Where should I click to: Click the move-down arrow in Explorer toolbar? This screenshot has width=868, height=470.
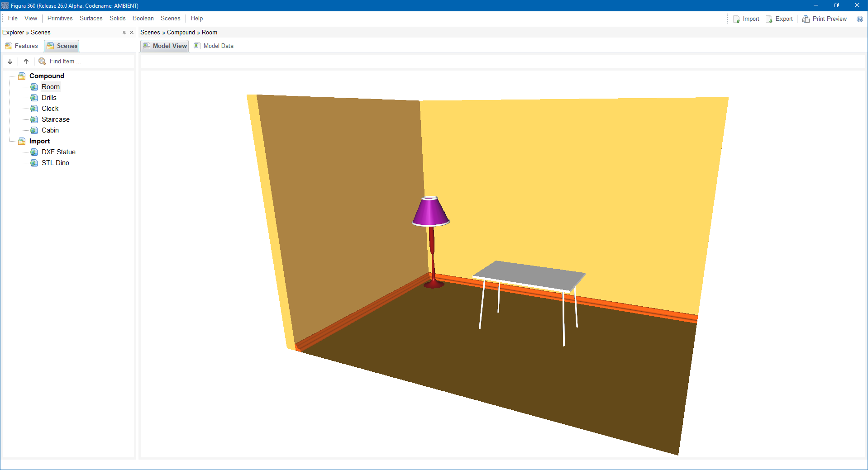coord(10,61)
